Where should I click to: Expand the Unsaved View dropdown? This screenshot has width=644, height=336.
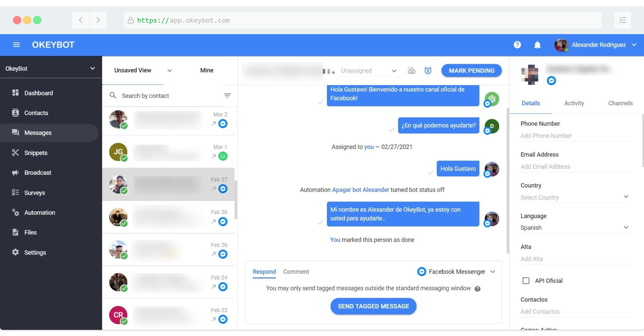[143, 71]
